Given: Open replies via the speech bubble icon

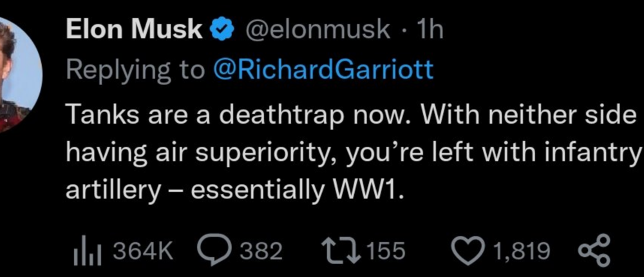Looking at the screenshot, I should coord(216,250).
